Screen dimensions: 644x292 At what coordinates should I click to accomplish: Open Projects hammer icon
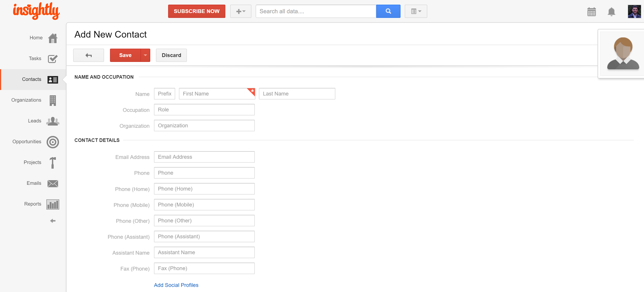coord(53,163)
